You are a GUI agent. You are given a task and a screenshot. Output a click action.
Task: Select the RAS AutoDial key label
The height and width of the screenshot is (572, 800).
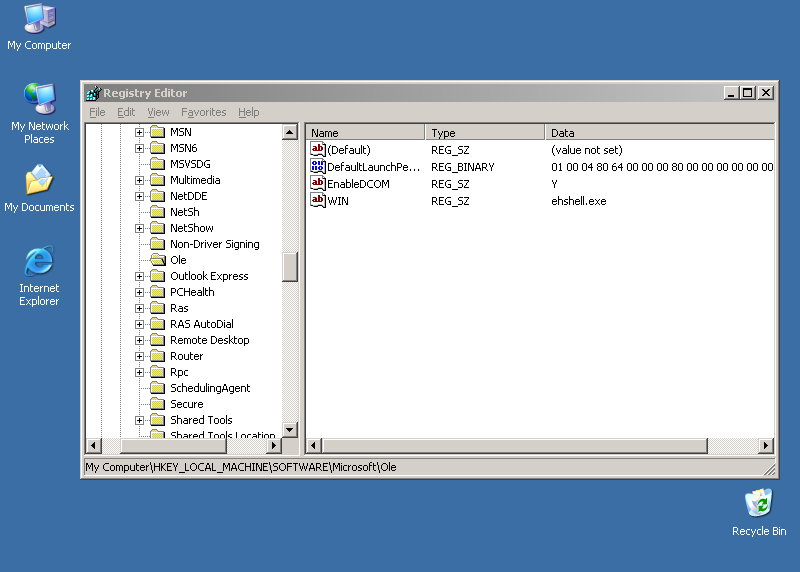click(x=202, y=324)
